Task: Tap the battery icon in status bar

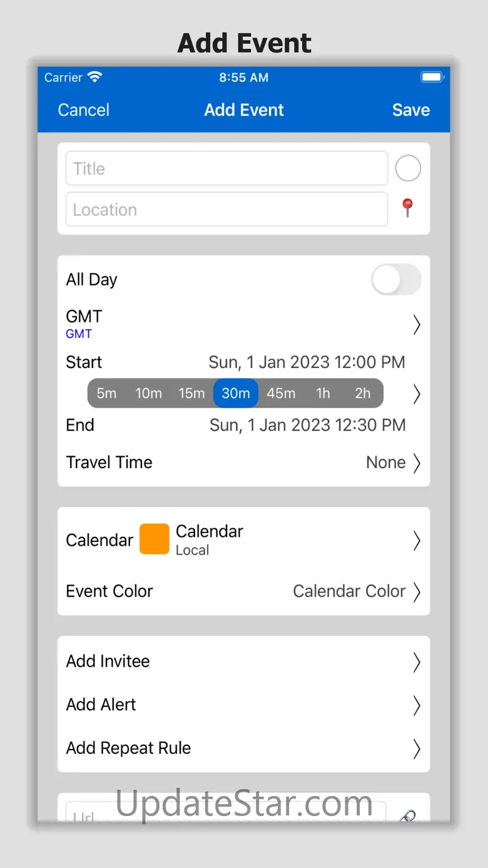Action: (432, 78)
